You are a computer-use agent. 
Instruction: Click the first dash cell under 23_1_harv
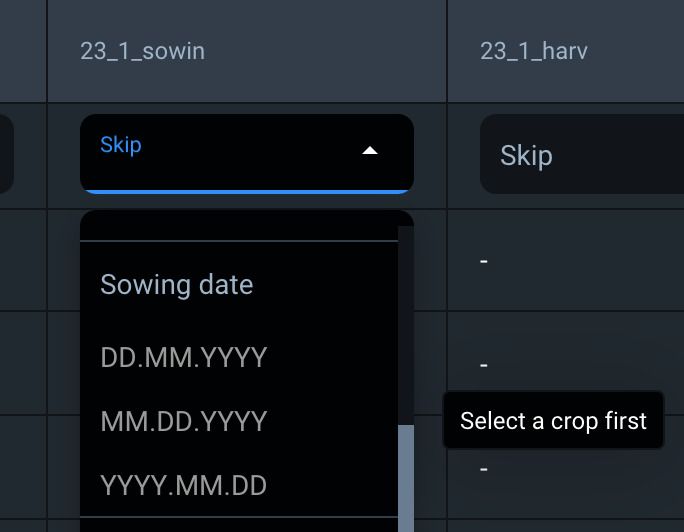click(x=484, y=261)
